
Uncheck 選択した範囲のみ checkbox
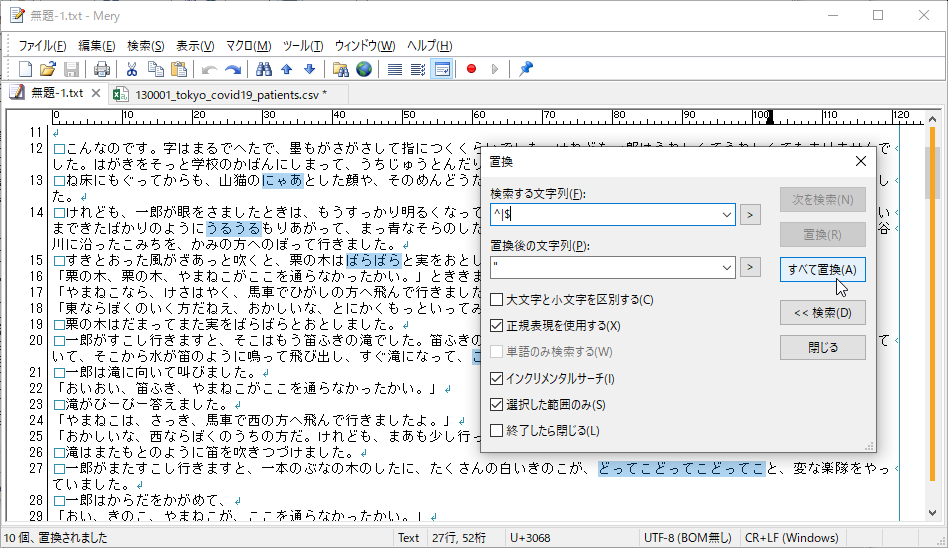(x=496, y=405)
